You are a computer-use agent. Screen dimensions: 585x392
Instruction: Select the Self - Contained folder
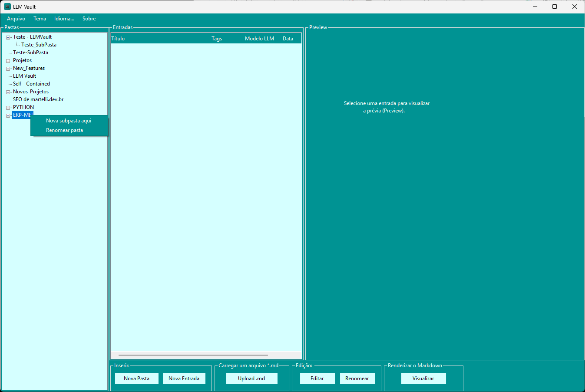click(x=31, y=84)
